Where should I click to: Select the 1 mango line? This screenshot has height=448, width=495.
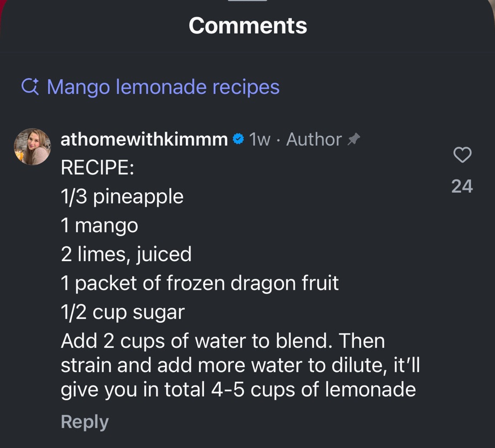click(100, 225)
